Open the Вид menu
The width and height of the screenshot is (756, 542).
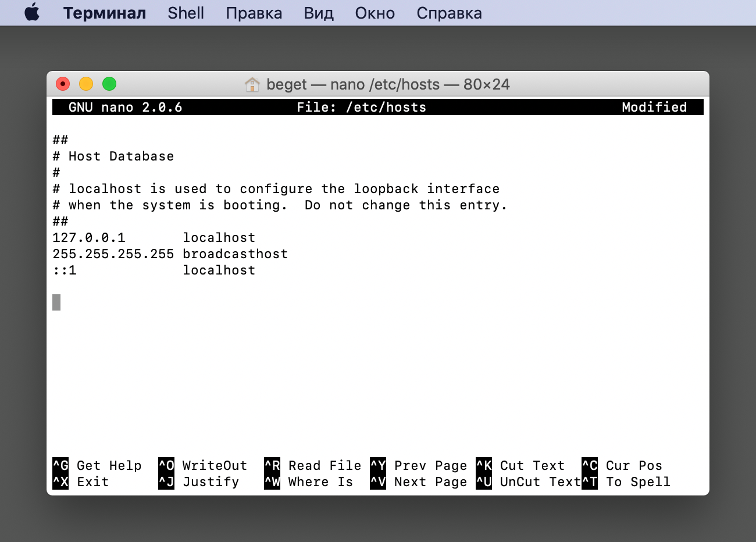(x=318, y=13)
